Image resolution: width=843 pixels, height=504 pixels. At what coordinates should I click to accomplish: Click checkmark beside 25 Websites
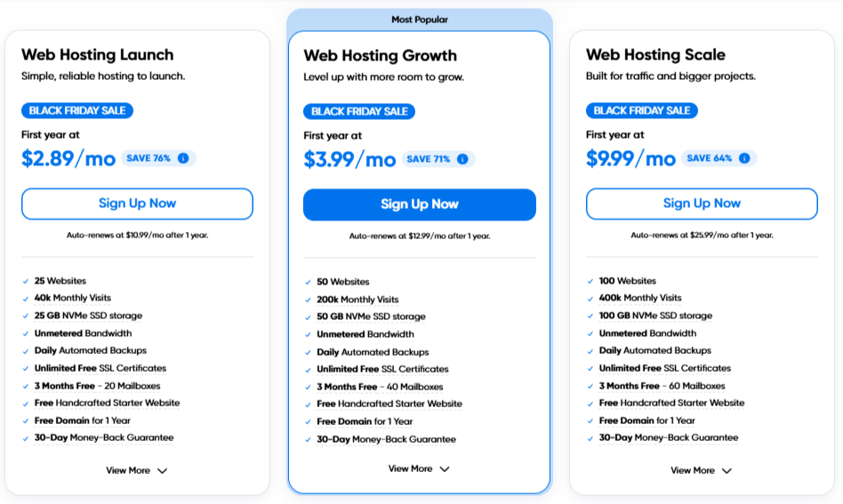pos(25,281)
